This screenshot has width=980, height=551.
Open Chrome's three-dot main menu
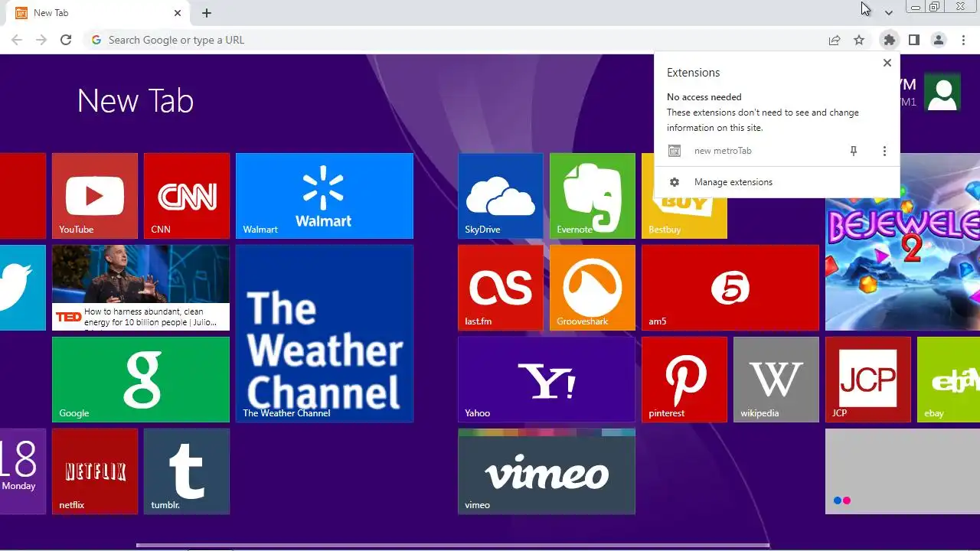[963, 40]
